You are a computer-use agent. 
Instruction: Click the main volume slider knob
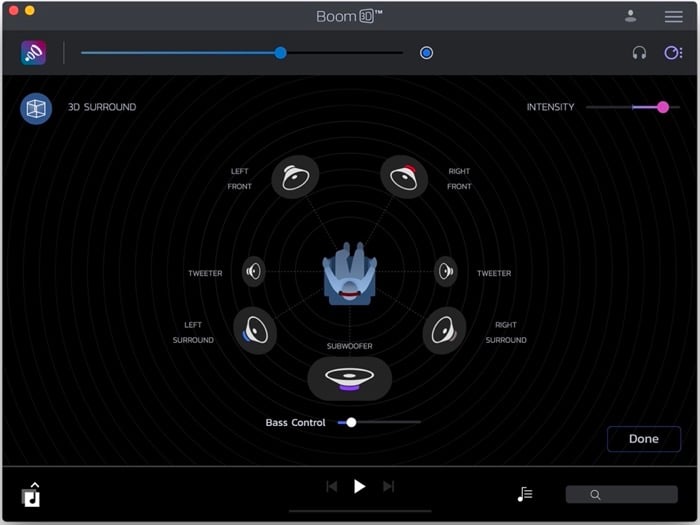280,53
